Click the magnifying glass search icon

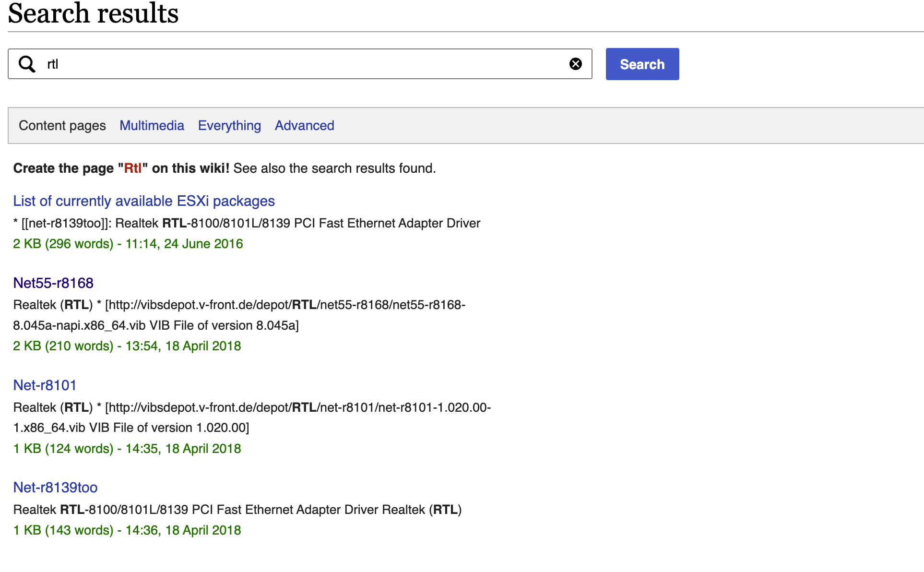[27, 64]
